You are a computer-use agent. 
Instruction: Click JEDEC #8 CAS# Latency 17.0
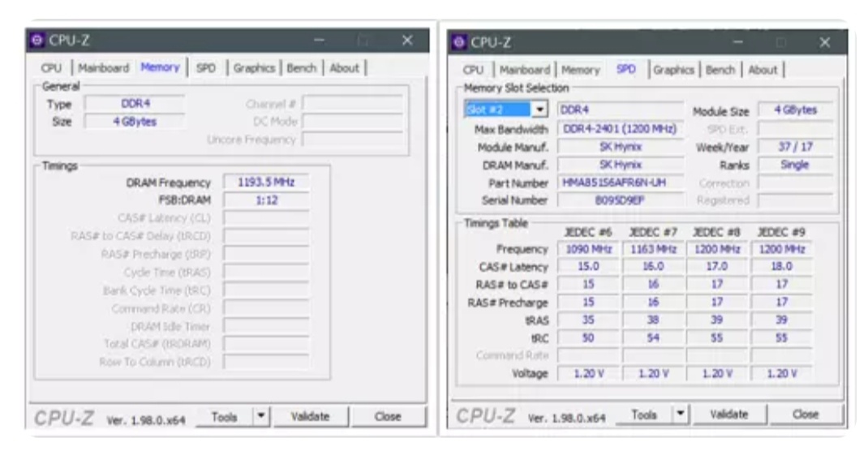pos(717,266)
